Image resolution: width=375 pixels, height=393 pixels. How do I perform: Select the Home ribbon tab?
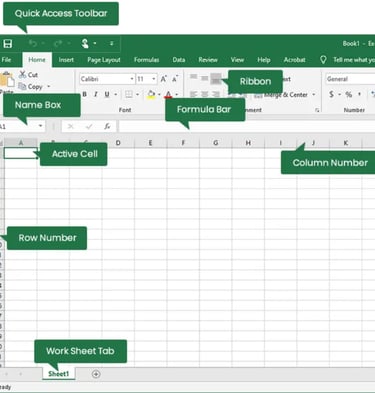(37, 60)
